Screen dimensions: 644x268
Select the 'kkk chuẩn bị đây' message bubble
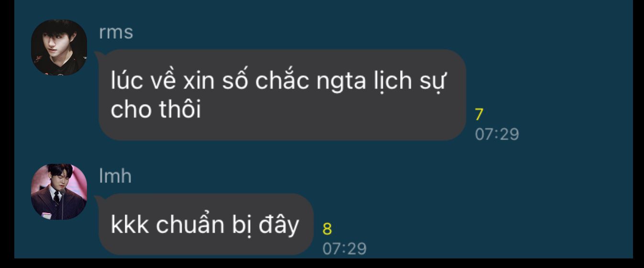pyautogui.click(x=206, y=224)
